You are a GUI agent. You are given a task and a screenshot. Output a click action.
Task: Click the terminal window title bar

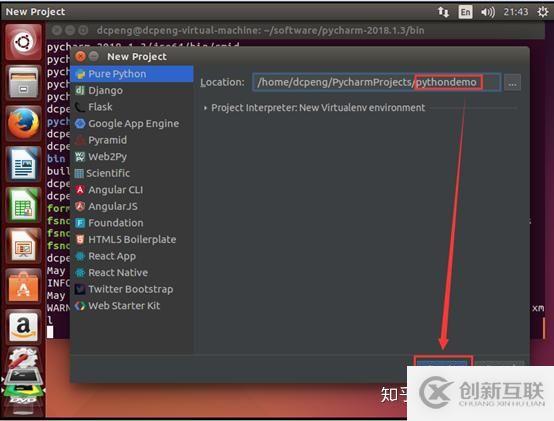[295, 31]
